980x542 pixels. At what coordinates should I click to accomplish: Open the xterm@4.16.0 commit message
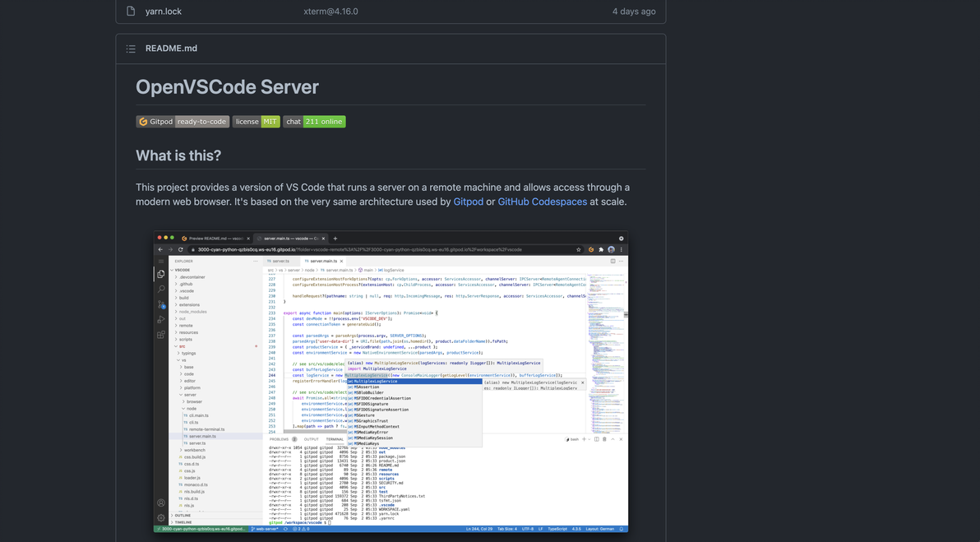coord(331,12)
